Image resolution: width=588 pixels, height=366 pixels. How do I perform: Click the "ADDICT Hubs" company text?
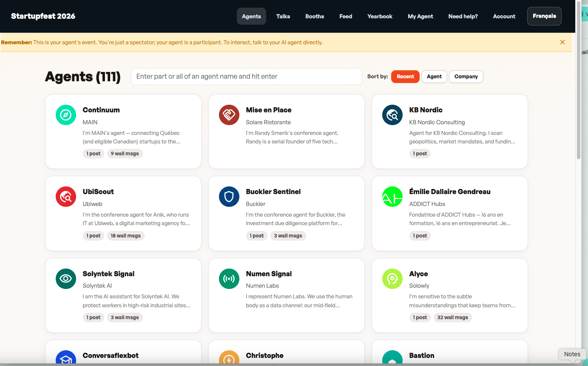pos(427,204)
